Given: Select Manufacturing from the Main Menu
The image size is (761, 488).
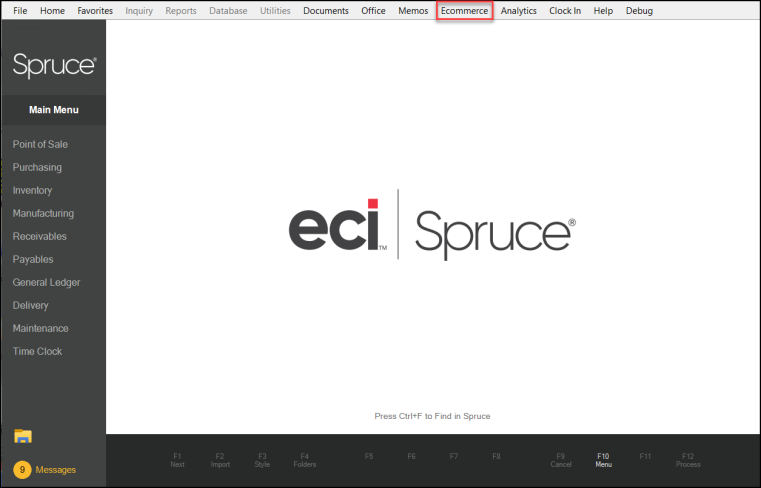Looking at the screenshot, I should coord(43,213).
